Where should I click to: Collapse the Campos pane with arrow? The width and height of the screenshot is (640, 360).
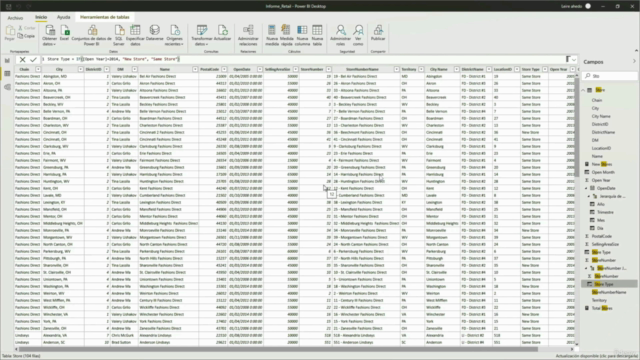634,62
